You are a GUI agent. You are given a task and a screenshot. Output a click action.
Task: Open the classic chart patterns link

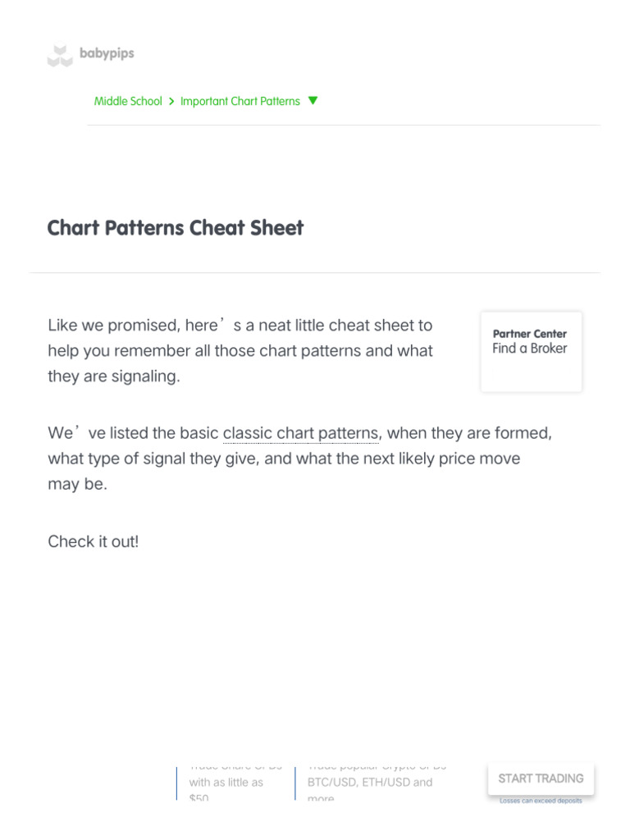[x=300, y=432]
